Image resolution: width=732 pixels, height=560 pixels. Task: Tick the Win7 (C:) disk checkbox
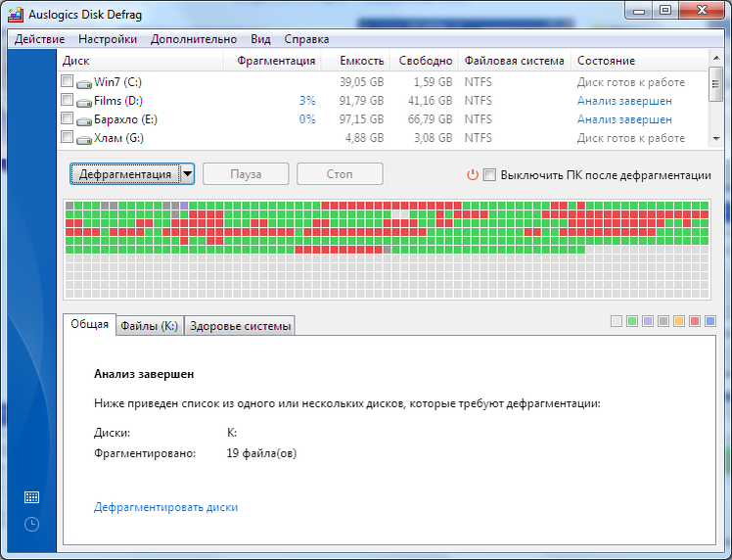(x=68, y=81)
